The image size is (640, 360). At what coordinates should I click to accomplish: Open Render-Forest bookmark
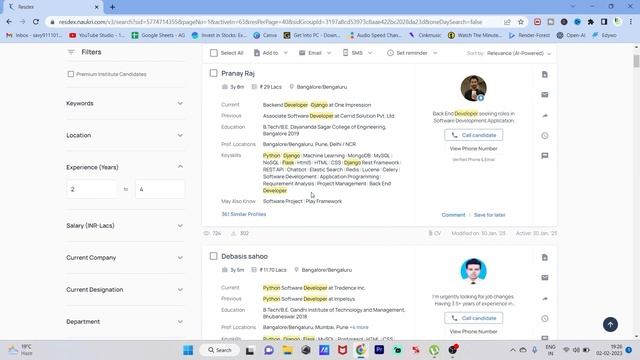click(529, 35)
